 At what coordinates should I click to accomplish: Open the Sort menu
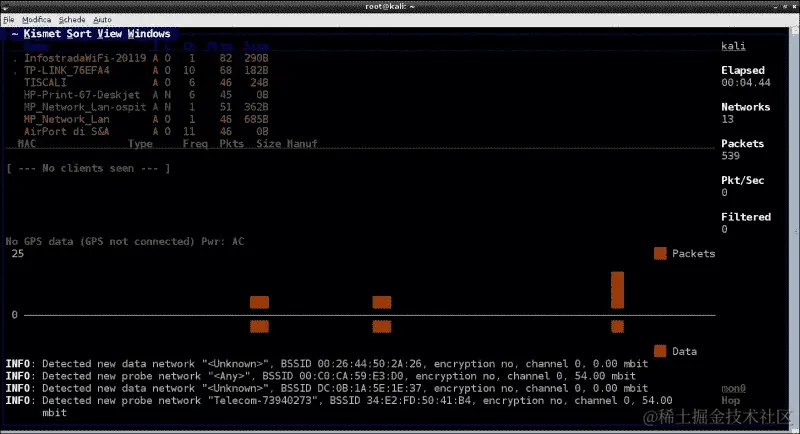click(79, 34)
